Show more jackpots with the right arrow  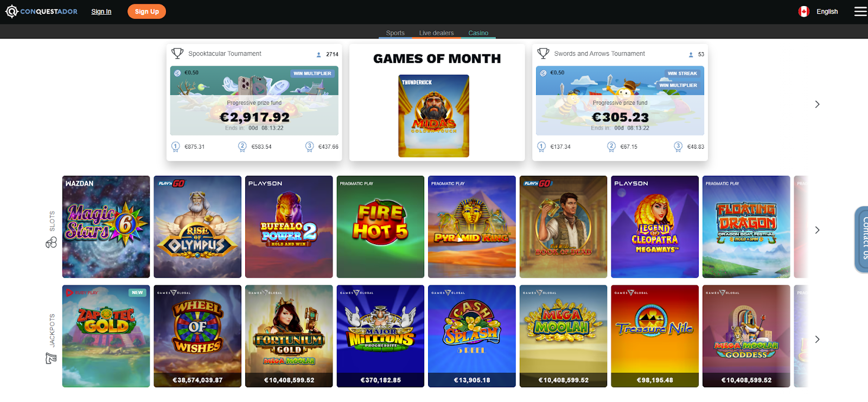point(817,339)
